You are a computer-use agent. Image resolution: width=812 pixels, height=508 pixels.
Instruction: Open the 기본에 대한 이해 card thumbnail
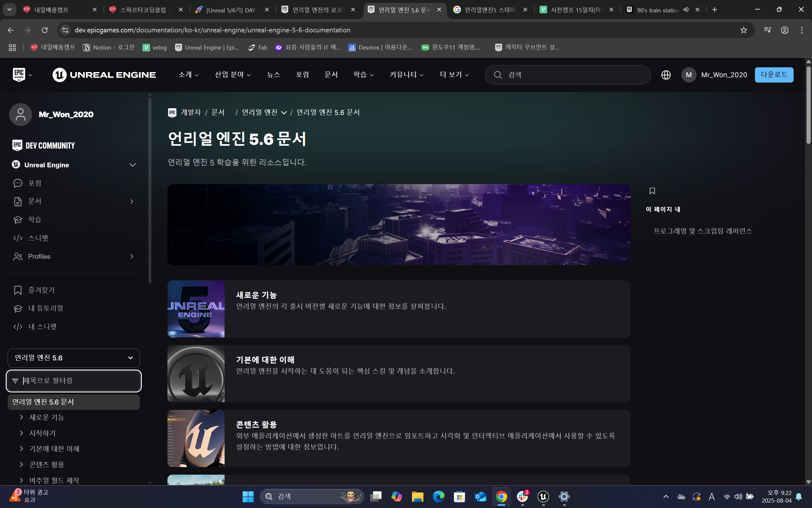click(196, 374)
